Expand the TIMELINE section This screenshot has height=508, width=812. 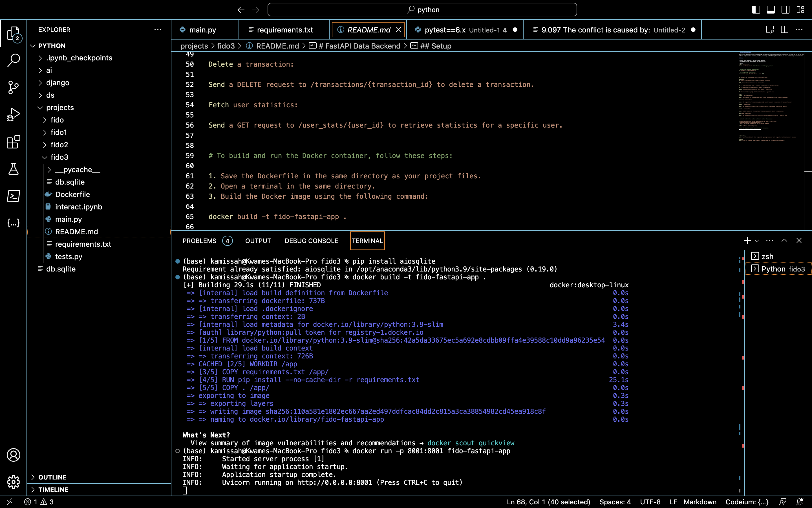pyautogui.click(x=99, y=490)
